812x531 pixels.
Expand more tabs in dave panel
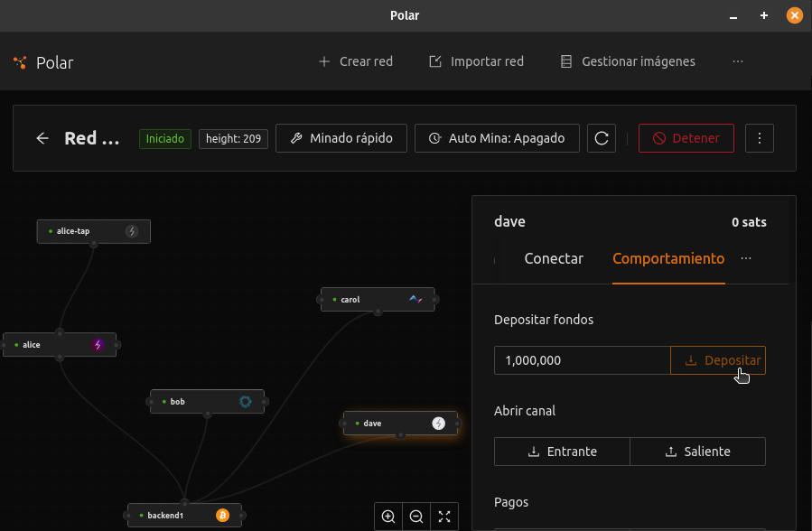pos(746,258)
